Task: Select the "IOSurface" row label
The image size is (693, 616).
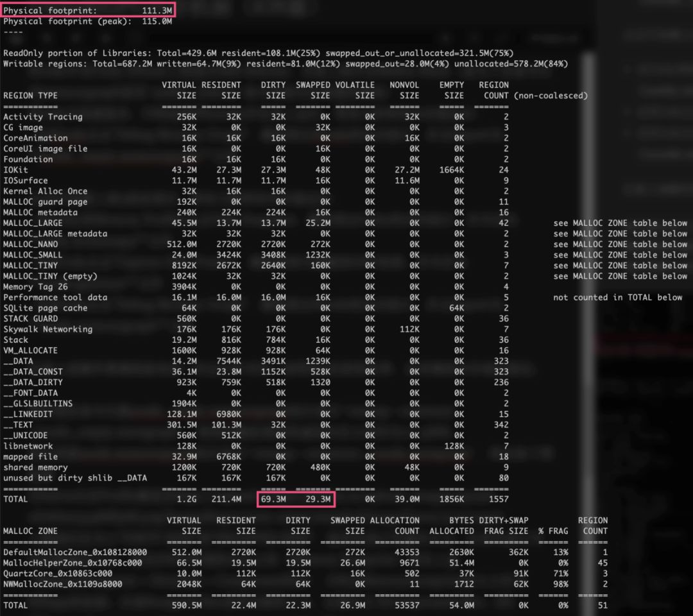Action: (25, 180)
